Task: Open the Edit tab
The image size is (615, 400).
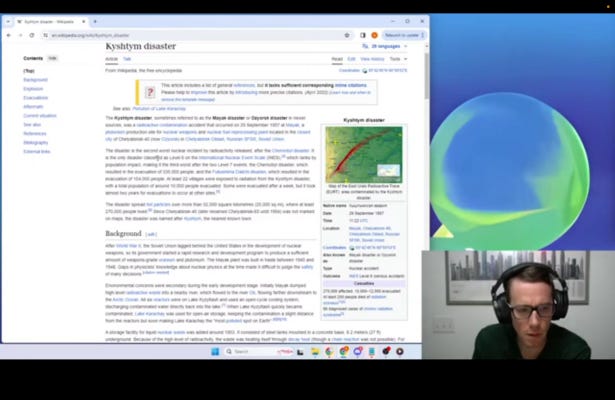Action: point(351,59)
